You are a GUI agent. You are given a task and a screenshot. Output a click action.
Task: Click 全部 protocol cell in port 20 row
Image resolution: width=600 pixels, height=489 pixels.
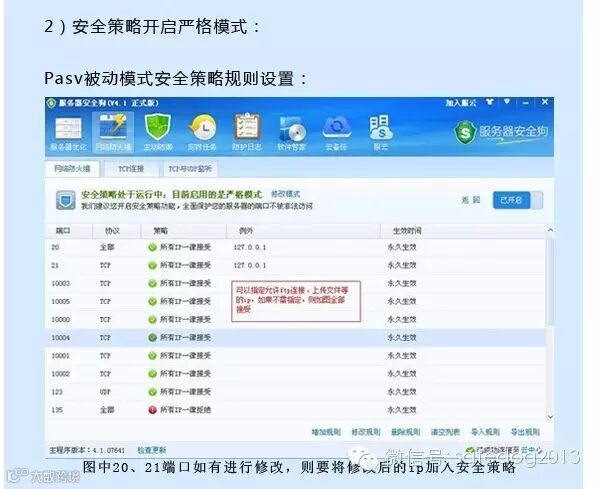(x=107, y=247)
